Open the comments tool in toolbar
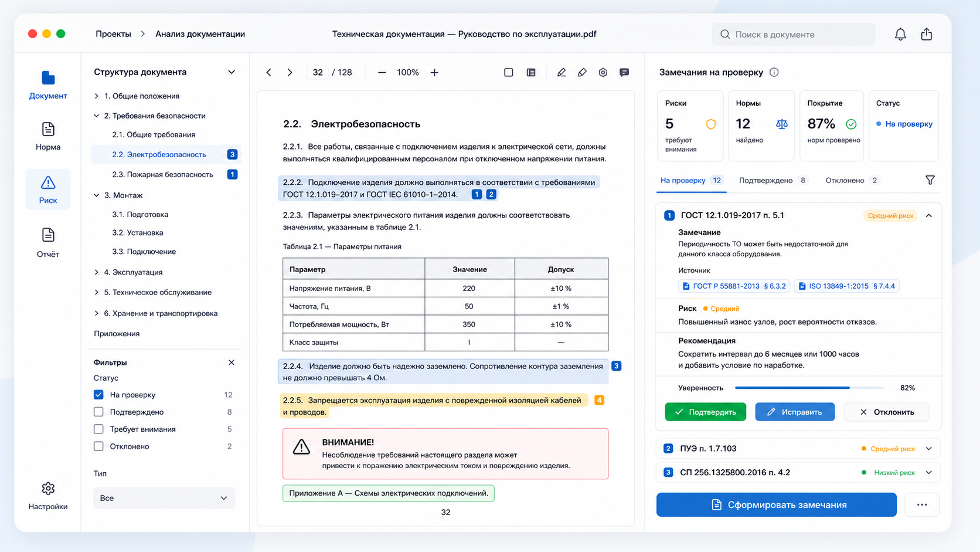 tap(624, 73)
